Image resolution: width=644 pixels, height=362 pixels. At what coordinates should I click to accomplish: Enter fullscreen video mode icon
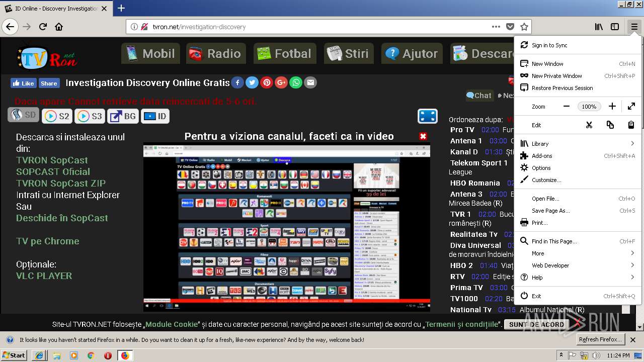point(427,116)
